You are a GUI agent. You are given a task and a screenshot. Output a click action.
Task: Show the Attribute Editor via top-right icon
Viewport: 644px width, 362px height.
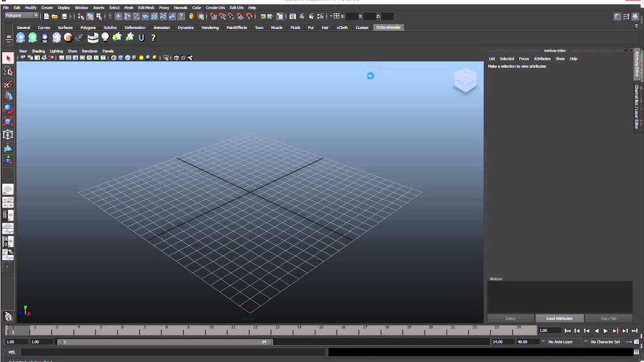click(x=617, y=17)
